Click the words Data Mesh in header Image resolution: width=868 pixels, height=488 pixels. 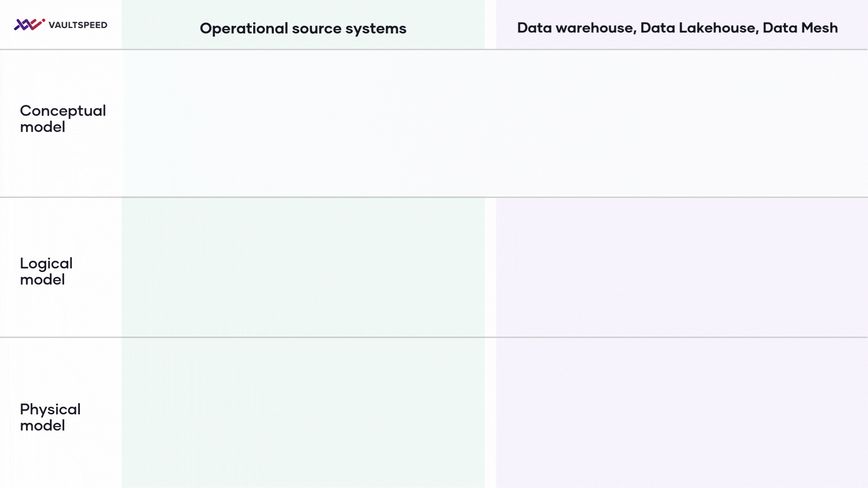coord(800,28)
